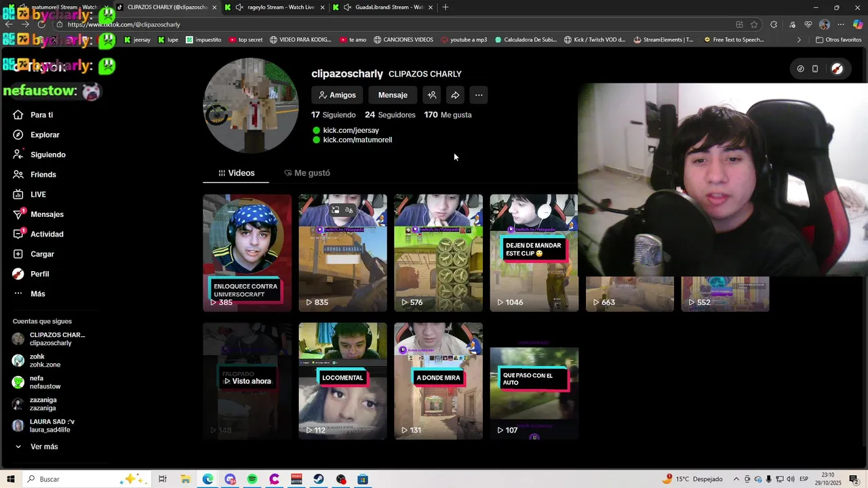This screenshot has width=868, height=488.
Task: Click the get-app phone icon at top right
Action: point(815,68)
